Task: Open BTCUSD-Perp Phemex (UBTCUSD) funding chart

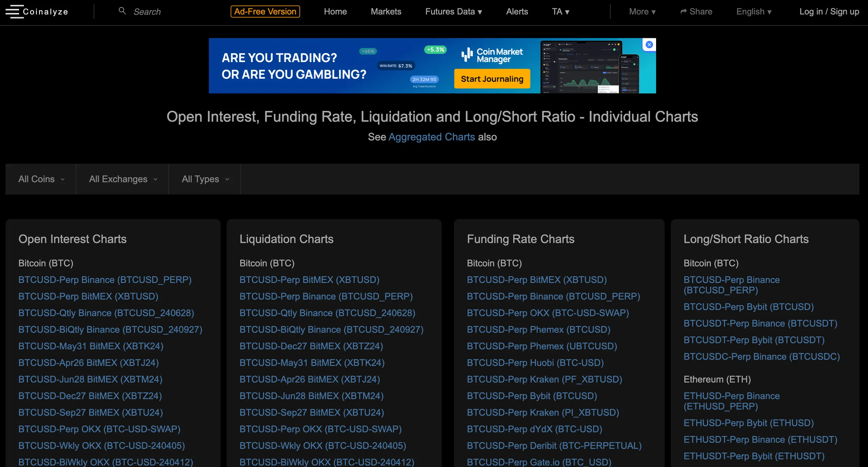Action: pyautogui.click(x=542, y=346)
